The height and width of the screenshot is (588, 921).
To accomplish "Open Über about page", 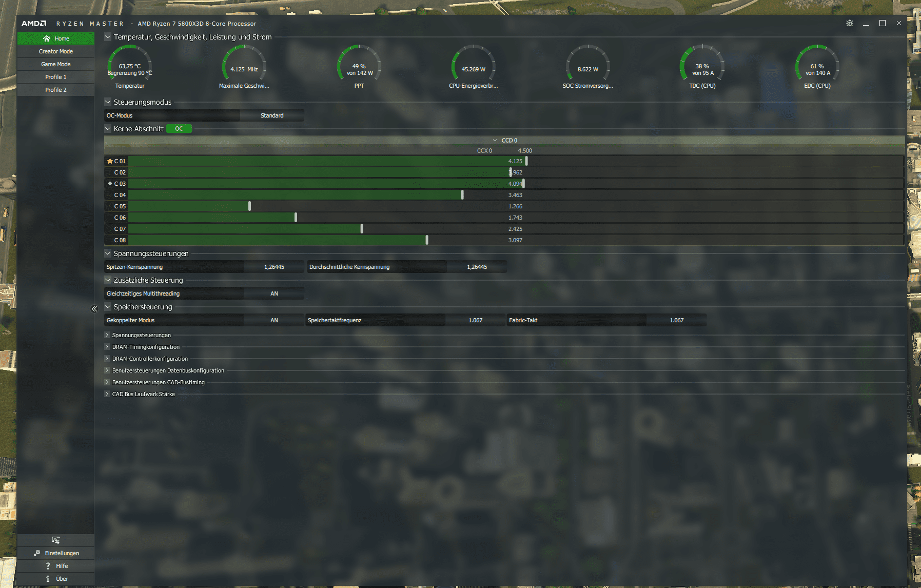I will 56,579.
